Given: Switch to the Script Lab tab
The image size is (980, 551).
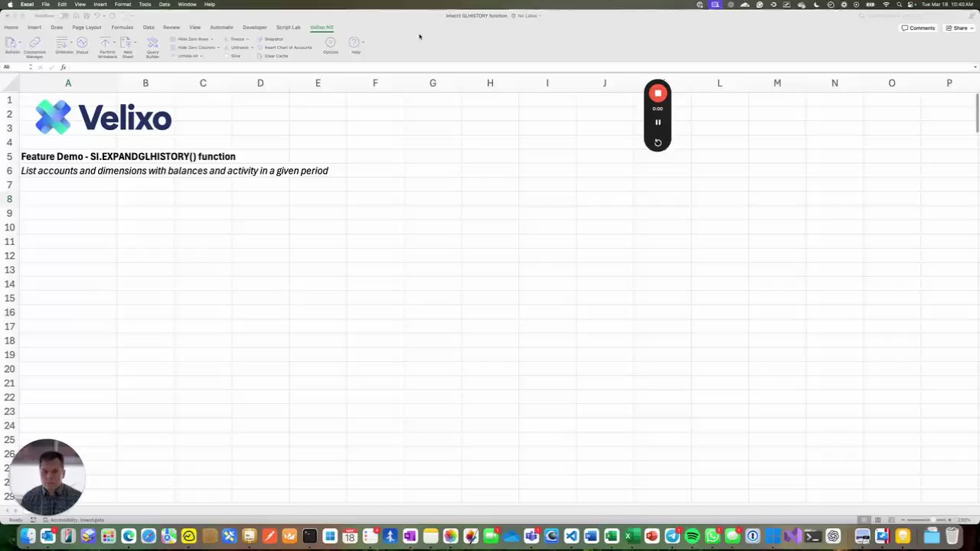Looking at the screenshot, I should [x=289, y=28].
